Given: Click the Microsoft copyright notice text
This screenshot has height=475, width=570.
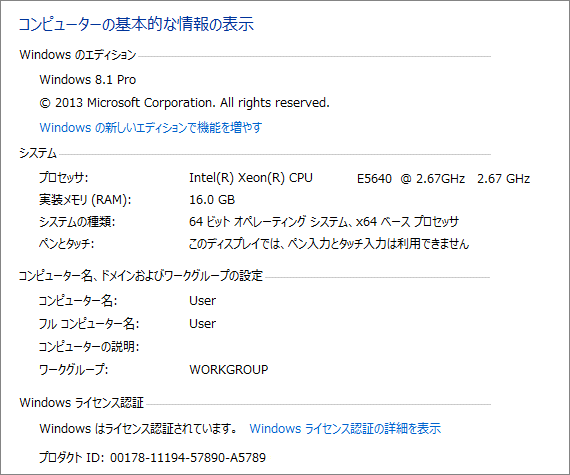Looking at the screenshot, I should coord(184,103).
